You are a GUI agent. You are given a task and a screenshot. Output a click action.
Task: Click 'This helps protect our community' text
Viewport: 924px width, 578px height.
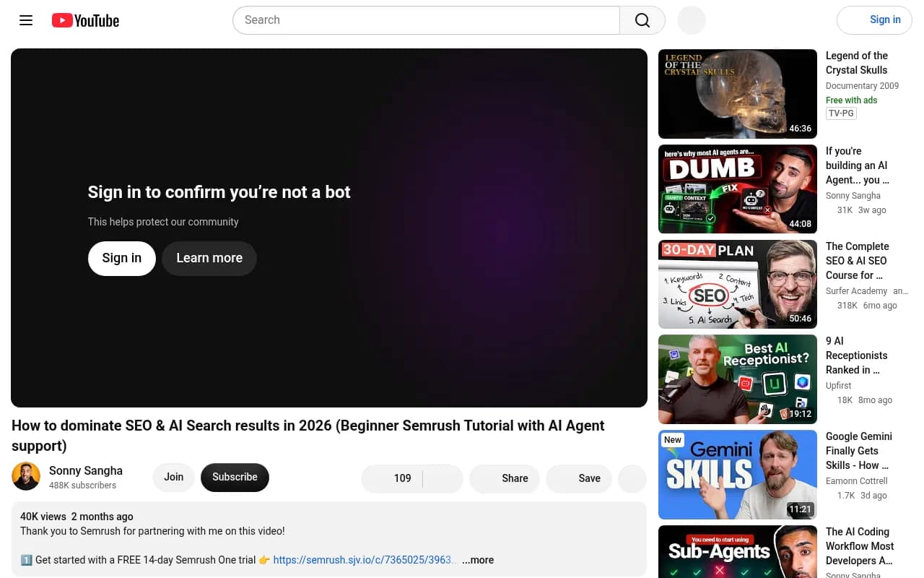163,222
